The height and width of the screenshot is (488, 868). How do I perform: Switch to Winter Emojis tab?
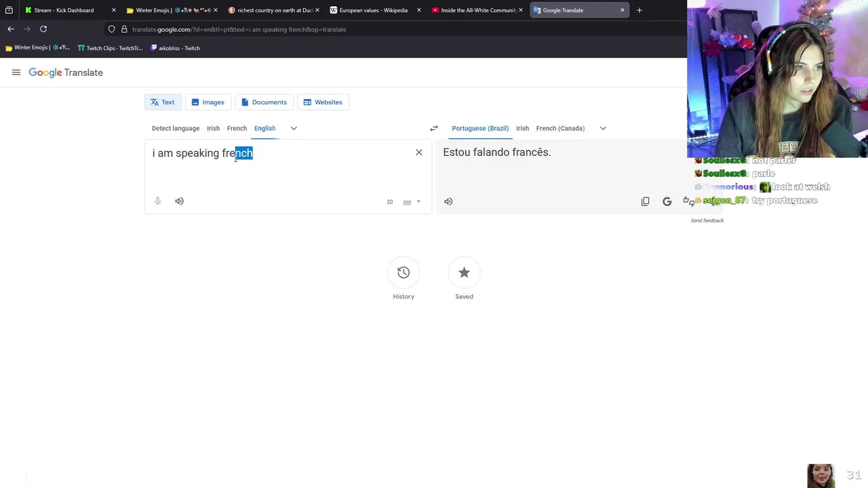tap(170, 10)
